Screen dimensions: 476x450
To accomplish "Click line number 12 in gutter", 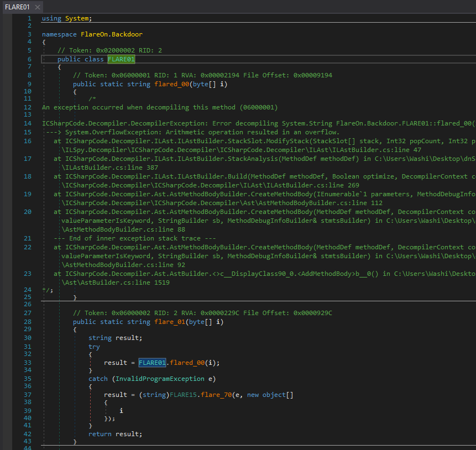I will coord(28,107).
